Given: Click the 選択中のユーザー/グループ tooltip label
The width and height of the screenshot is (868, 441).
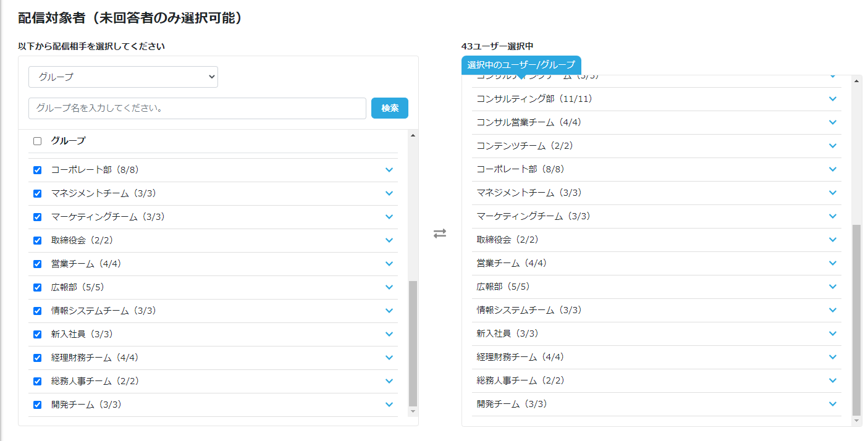Looking at the screenshot, I should (x=521, y=65).
